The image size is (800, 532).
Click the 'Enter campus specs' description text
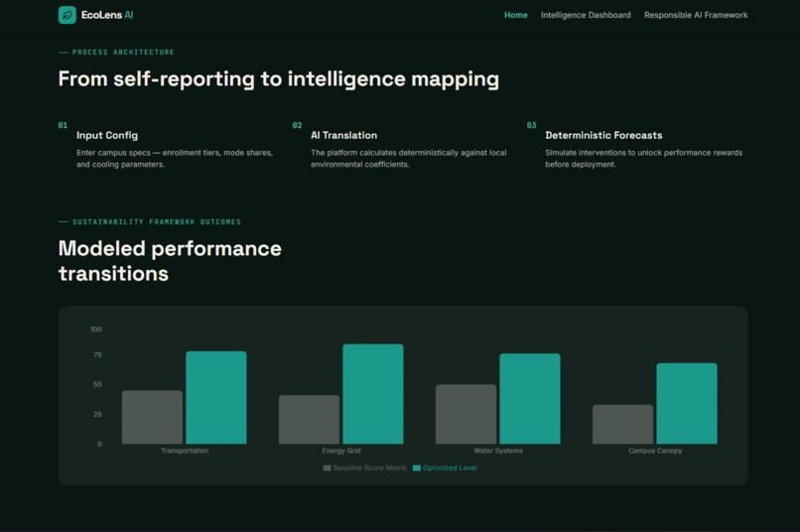point(175,158)
